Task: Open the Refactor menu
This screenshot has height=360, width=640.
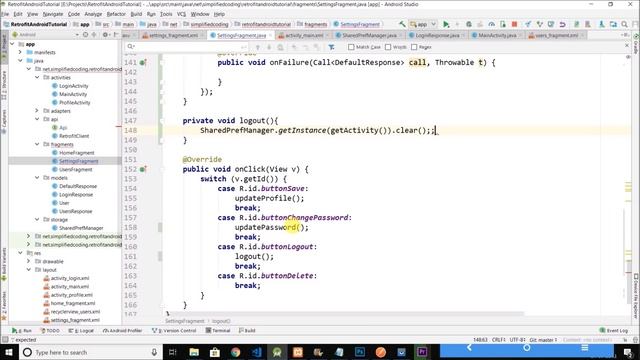Action: (116, 14)
